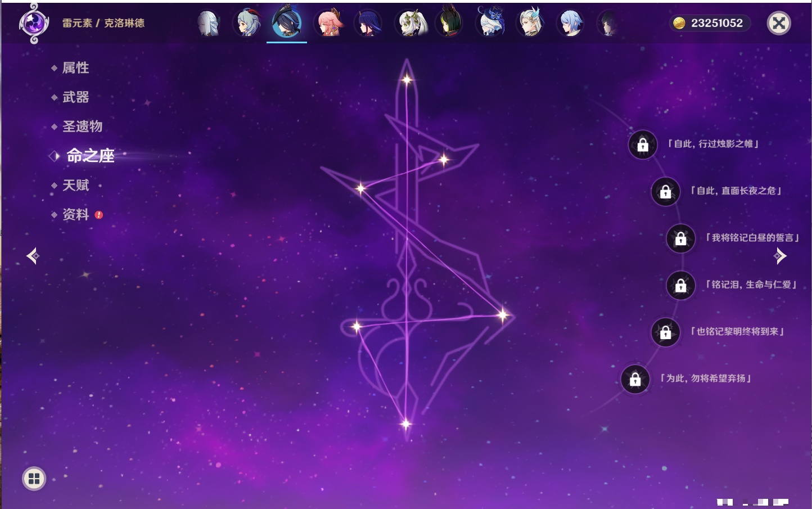Switch to the purple-haired Raiden Shogun portrait

(x=368, y=23)
